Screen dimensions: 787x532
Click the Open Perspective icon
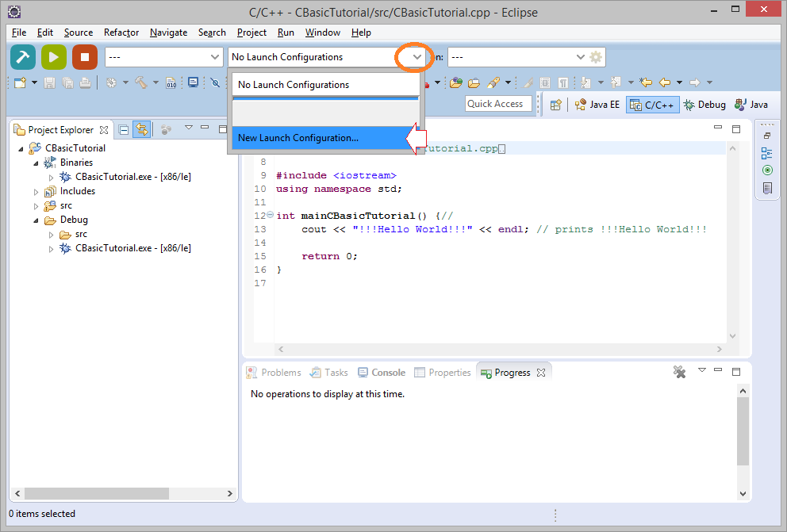point(555,105)
